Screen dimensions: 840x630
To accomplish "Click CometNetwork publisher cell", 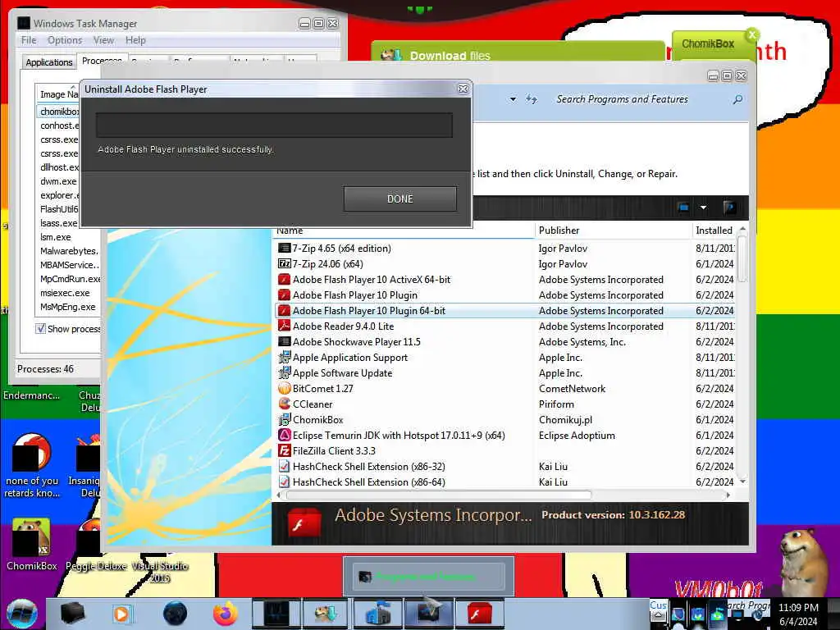I will pos(572,388).
